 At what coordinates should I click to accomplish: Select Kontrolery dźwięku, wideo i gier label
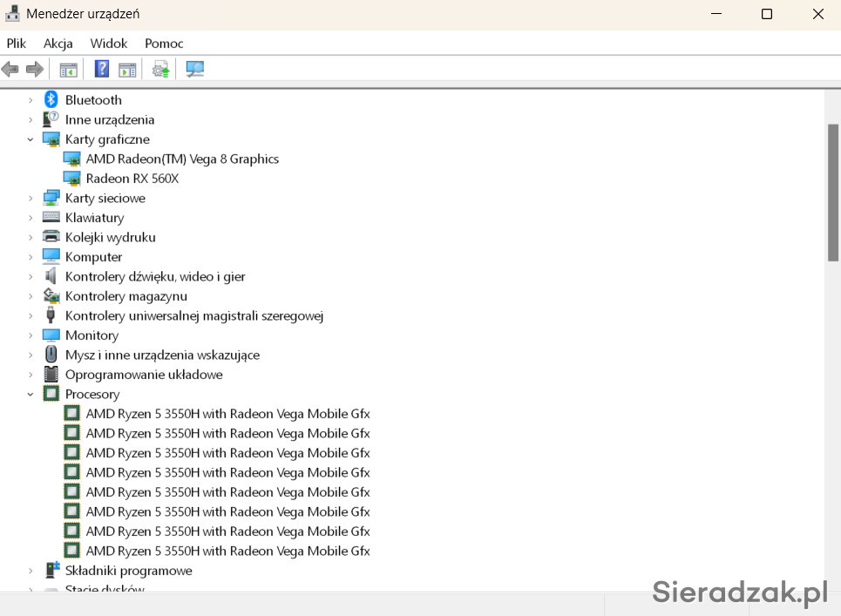click(x=155, y=277)
